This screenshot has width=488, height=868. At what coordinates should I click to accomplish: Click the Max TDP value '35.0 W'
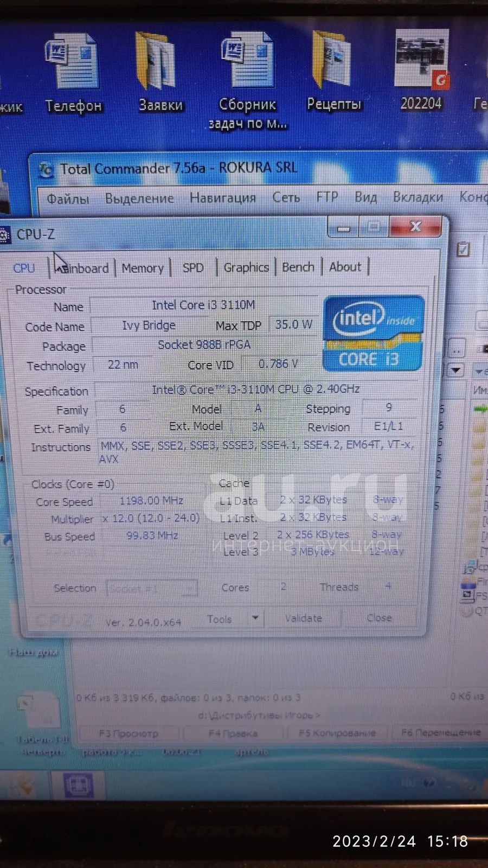[x=293, y=324]
